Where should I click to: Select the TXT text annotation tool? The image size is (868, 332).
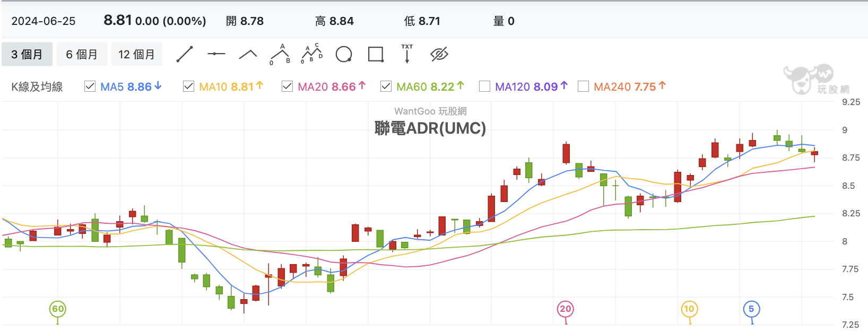[407, 54]
